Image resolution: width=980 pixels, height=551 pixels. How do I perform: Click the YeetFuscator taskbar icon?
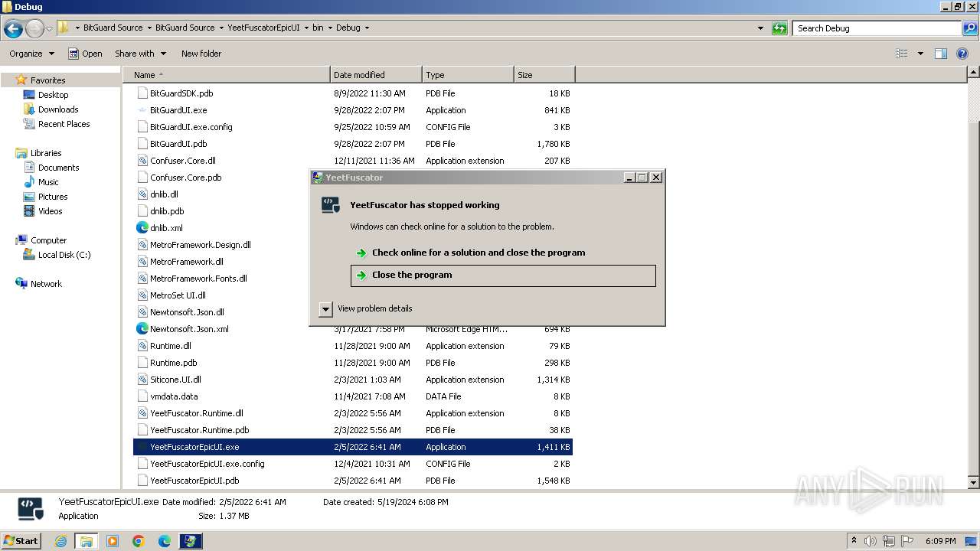pos(191,541)
